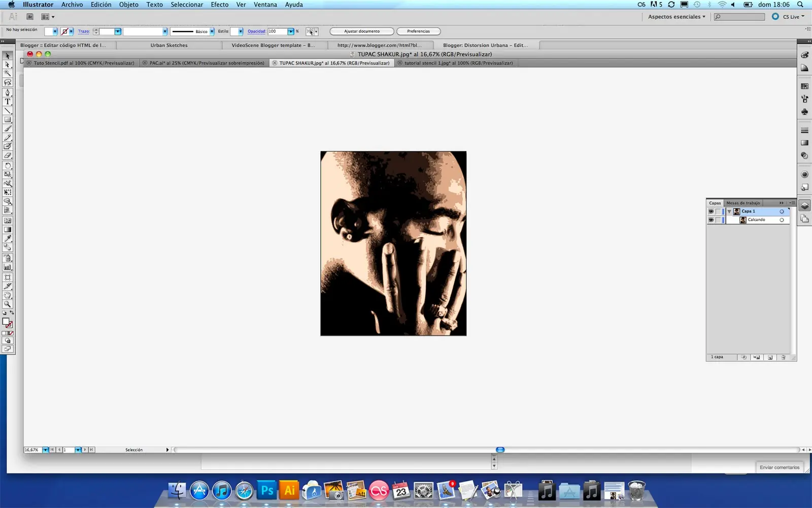Collapse the Capa 1 layer triangle
This screenshot has height=508, width=812.
[729, 211]
